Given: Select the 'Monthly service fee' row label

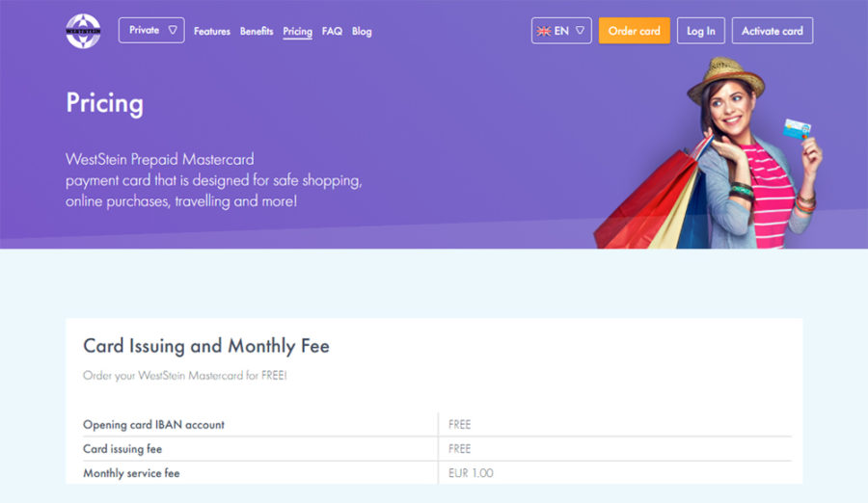Looking at the screenshot, I should pyautogui.click(x=131, y=473).
